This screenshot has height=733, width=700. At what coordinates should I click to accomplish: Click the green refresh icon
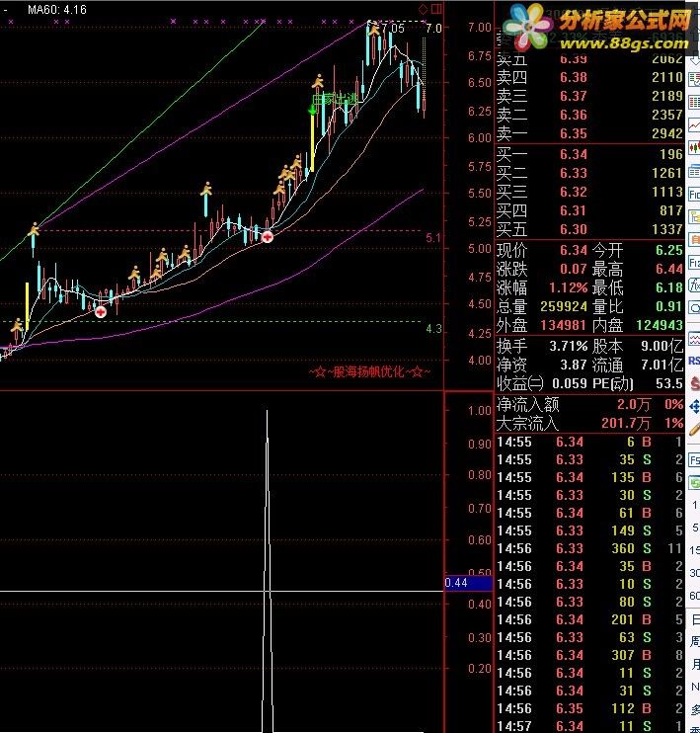pos(694,482)
